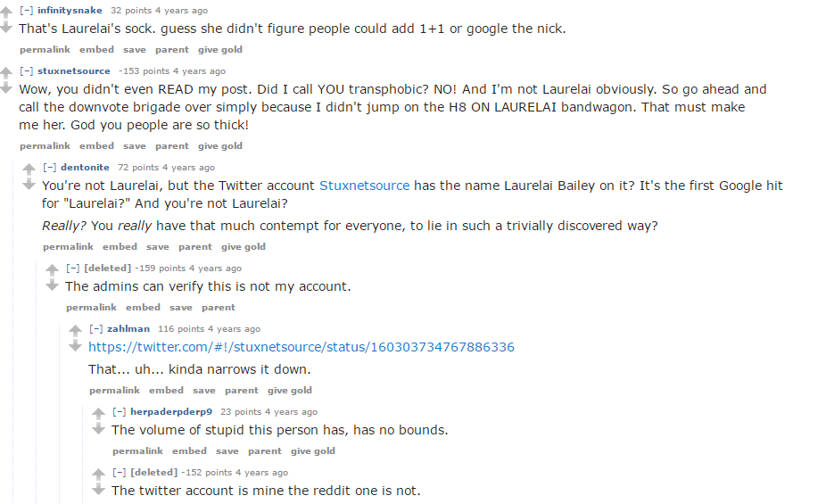Downvote herpaderpderp9's comment

click(x=98, y=428)
